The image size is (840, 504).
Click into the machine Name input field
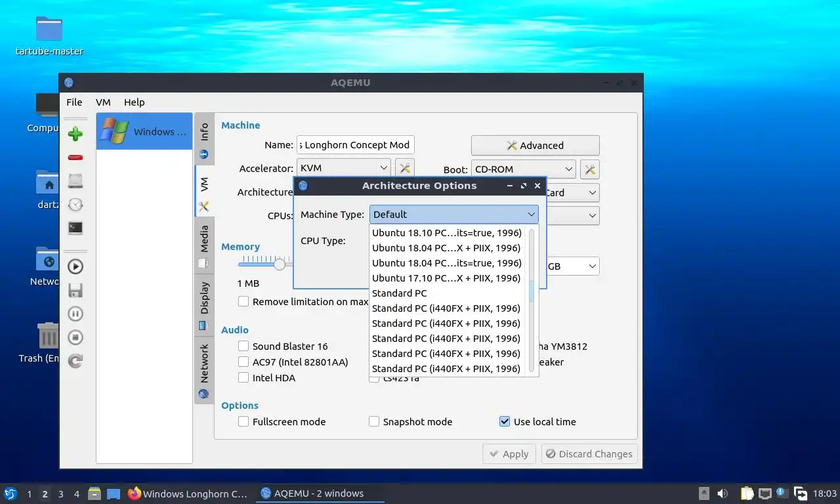pos(355,145)
